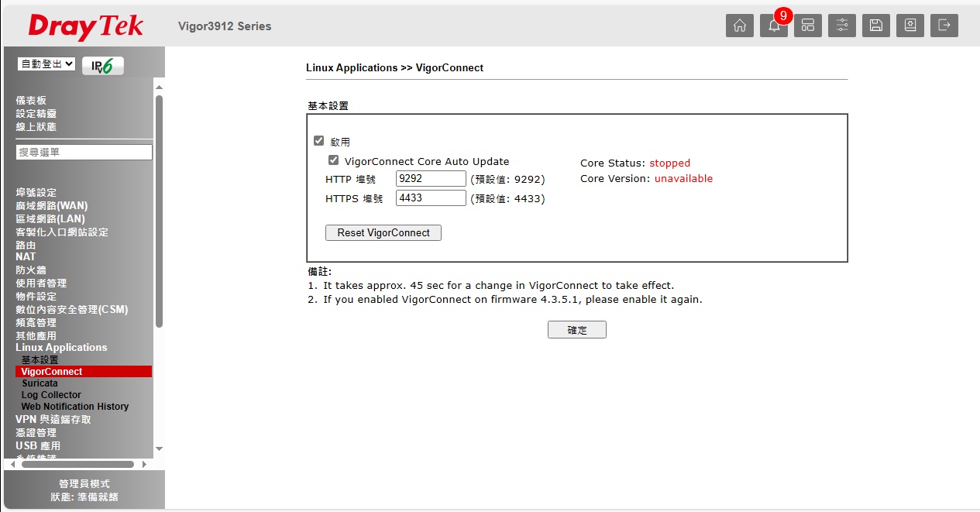Select Log Collector in sidebar
This screenshot has width=980, height=512.
point(51,394)
